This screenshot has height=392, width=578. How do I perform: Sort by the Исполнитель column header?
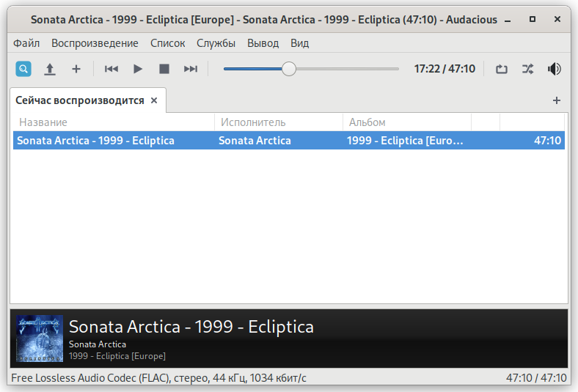[278, 122]
